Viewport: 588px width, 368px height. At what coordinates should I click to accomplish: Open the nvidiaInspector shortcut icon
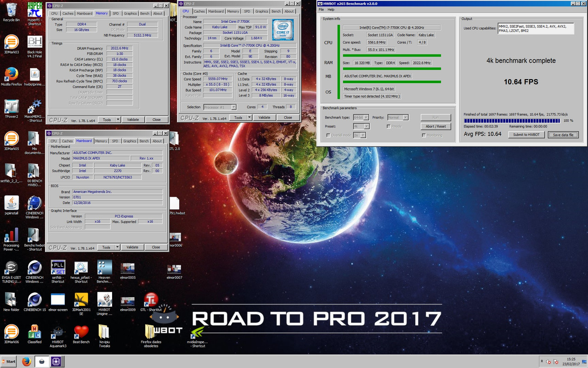(198, 336)
